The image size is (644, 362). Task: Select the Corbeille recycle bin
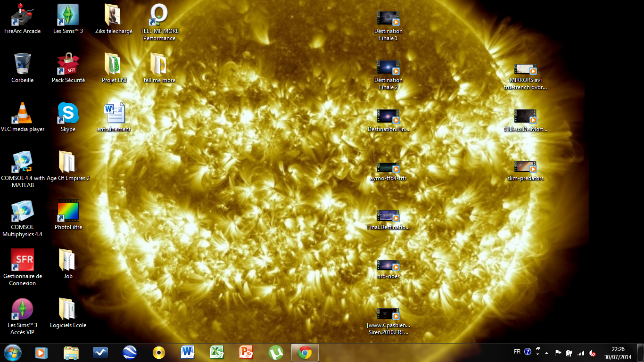pyautogui.click(x=22, y=68)
